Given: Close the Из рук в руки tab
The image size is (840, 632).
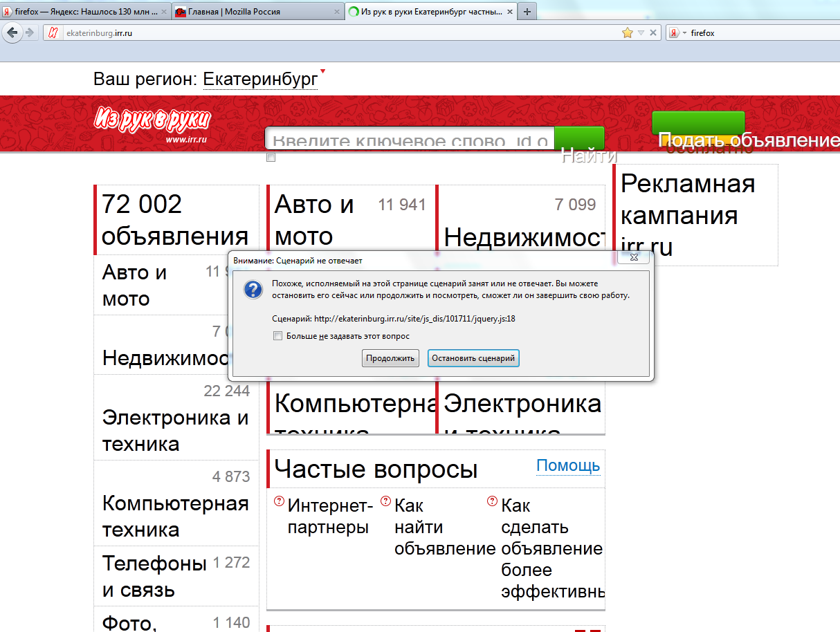Looking at the screenshot, I should [x=509, y=12].
